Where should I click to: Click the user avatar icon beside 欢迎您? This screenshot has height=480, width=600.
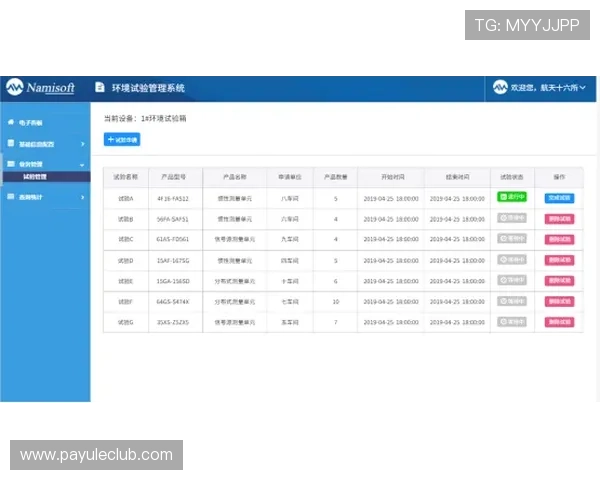pos(501,88)
